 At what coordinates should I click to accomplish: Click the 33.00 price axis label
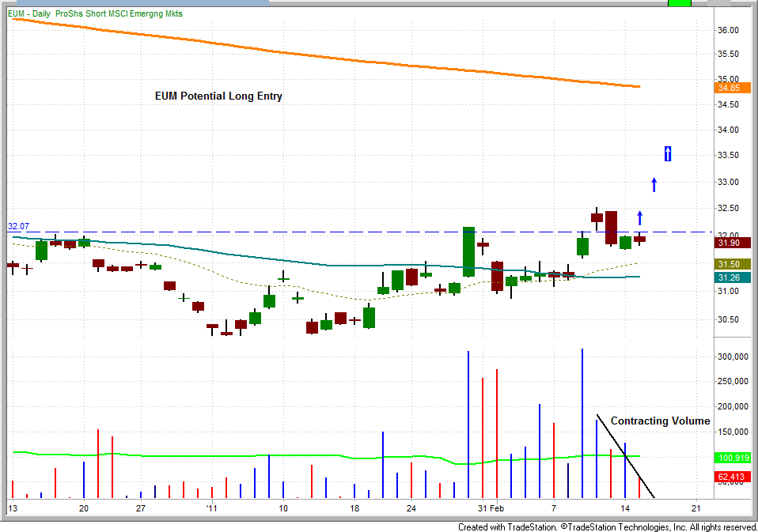click(729, 182)
